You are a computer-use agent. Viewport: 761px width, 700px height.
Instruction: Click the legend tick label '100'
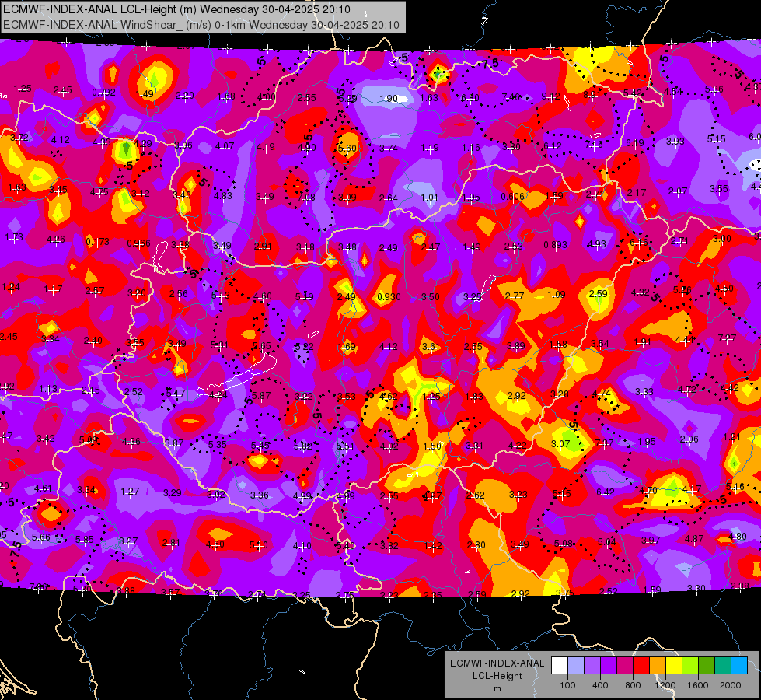pyautogui.click(x=567, y=685)
